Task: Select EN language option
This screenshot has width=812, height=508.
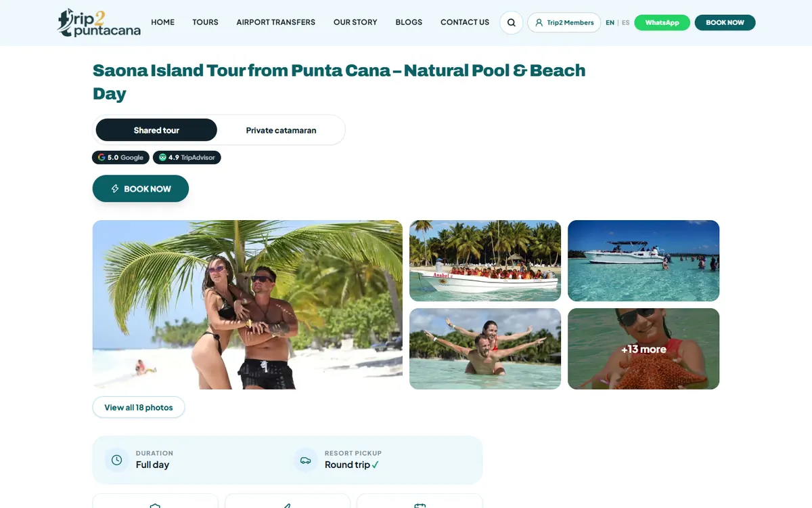Action: click(x=610, y=22)
